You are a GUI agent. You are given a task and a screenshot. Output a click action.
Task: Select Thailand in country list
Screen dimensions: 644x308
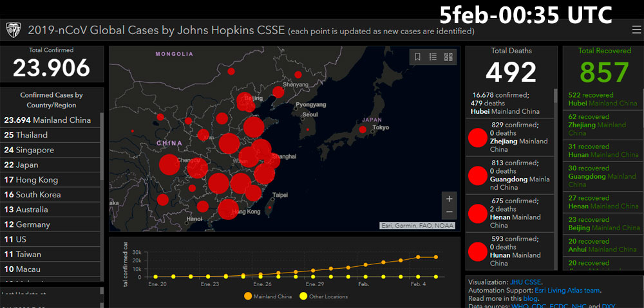pos(50,135)
